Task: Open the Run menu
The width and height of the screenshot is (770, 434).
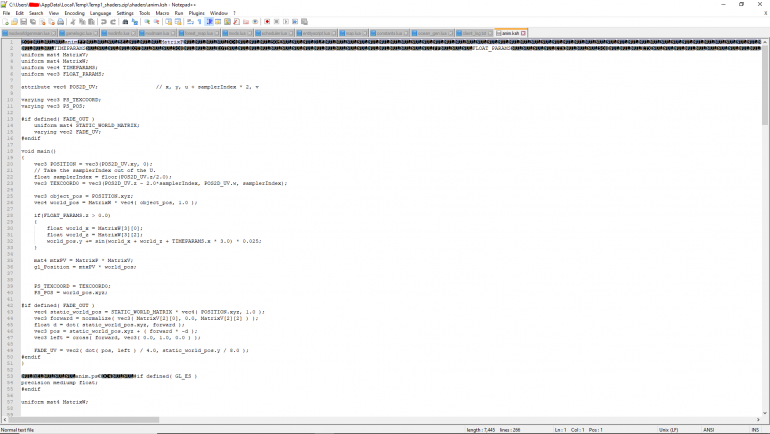Action: 179,13
